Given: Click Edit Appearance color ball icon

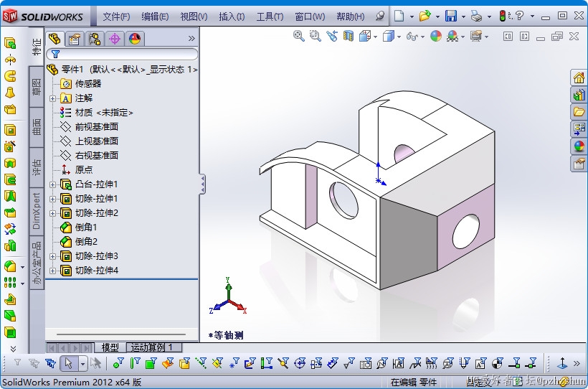Looking at the screenshot, I should coord(436,36).
